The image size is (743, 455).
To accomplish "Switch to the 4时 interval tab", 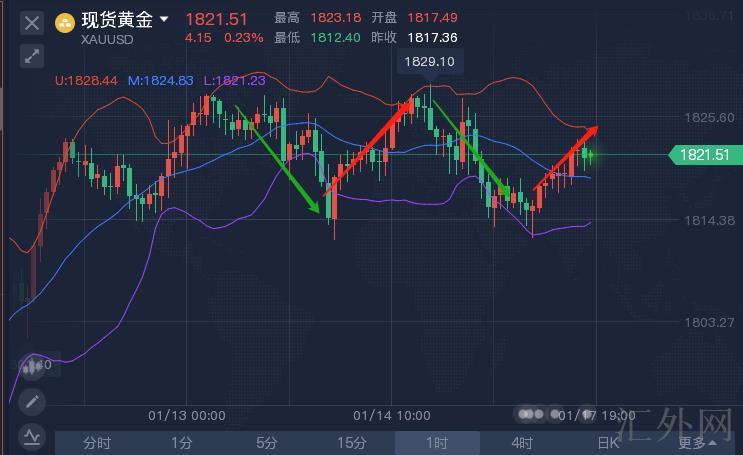I will click(x=521, y=443).
